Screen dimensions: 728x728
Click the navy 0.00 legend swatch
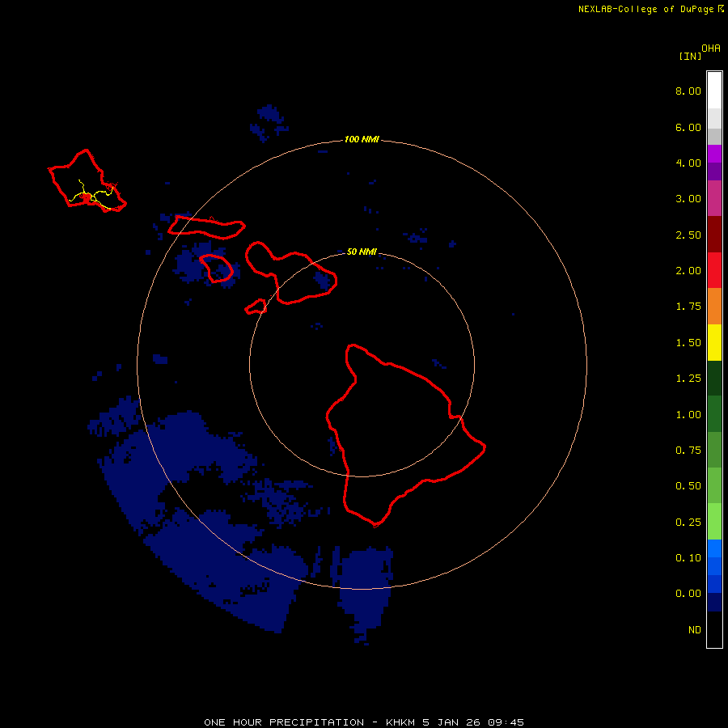(x=714, y=602)
